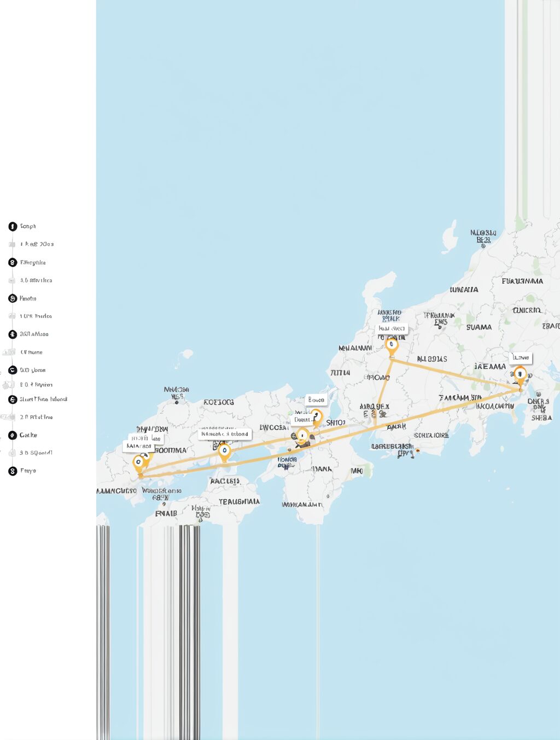Open the wide popup label above the central-west pin
Viewport: 560px width, 740px height.
coord(225,434)
